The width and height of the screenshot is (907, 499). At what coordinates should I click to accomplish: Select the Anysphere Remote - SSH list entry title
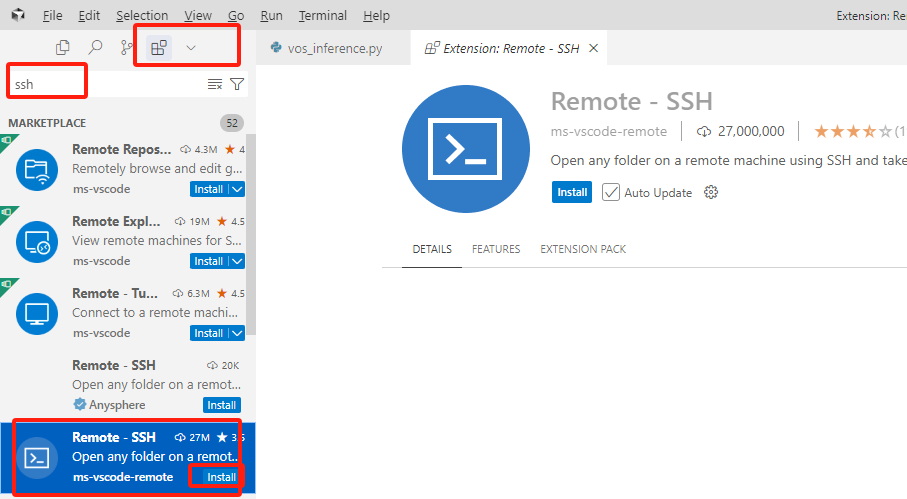click(114, 365)
